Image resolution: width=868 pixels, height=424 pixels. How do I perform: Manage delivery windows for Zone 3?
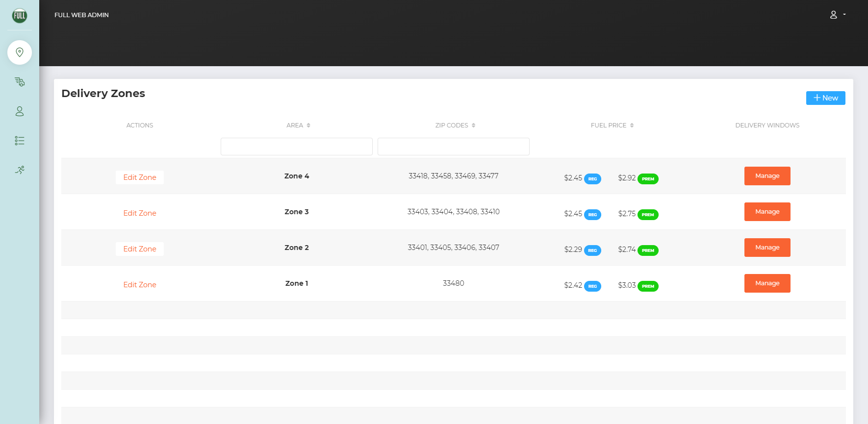pos(767,212)
